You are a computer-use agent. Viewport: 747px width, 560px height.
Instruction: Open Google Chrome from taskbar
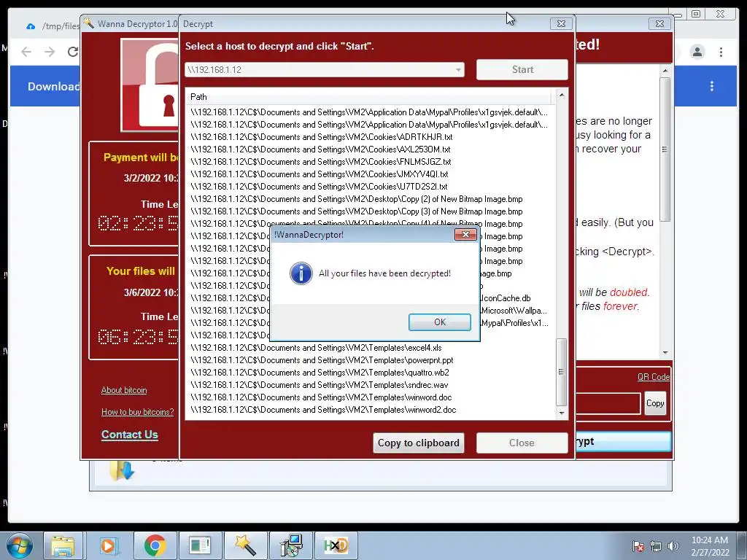coord(155,545)
